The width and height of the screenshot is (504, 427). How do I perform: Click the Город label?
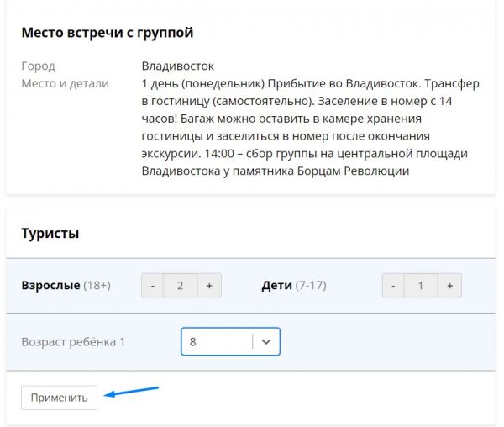tap(39, 66)
